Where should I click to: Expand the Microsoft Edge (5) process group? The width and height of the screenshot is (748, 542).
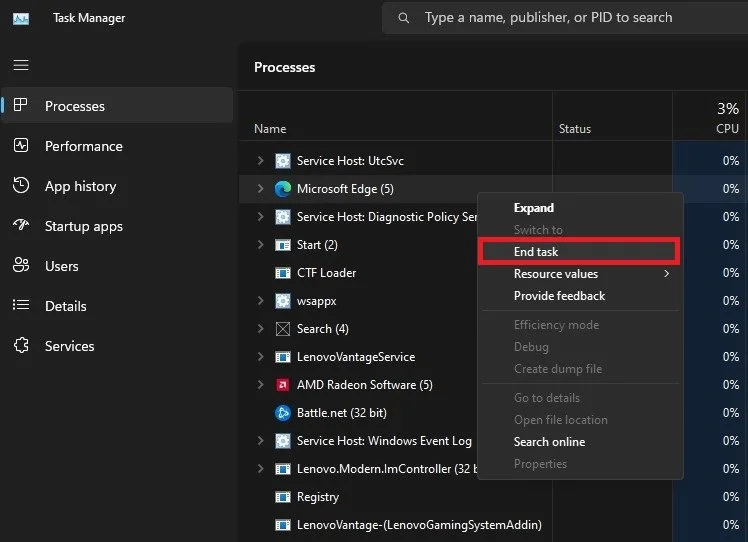tap(260, 188)
